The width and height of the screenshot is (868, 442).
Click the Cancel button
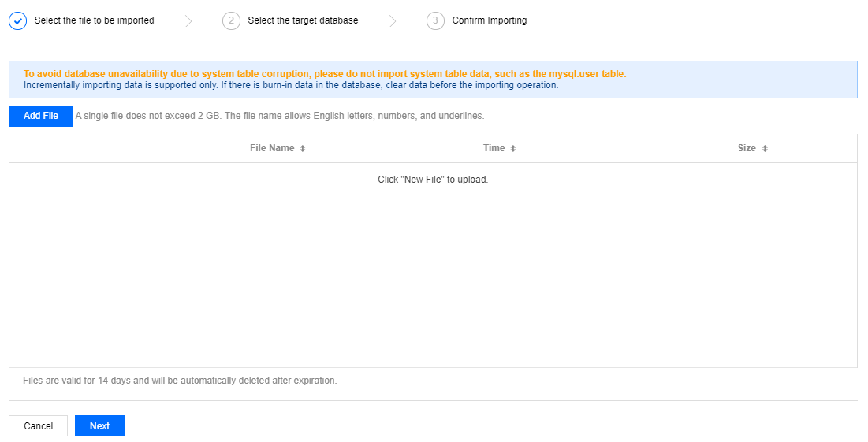coord(38,426)
